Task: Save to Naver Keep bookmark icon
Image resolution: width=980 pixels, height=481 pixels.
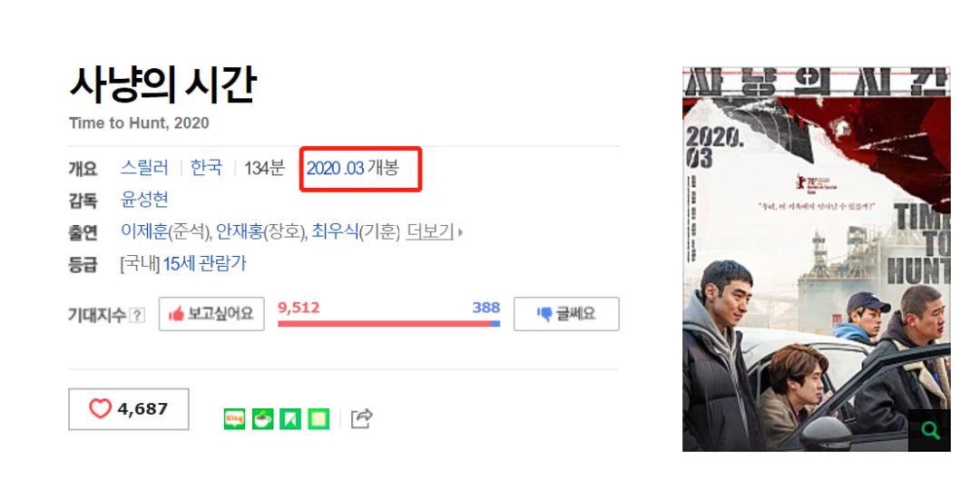Action: [x=290, y=418]
